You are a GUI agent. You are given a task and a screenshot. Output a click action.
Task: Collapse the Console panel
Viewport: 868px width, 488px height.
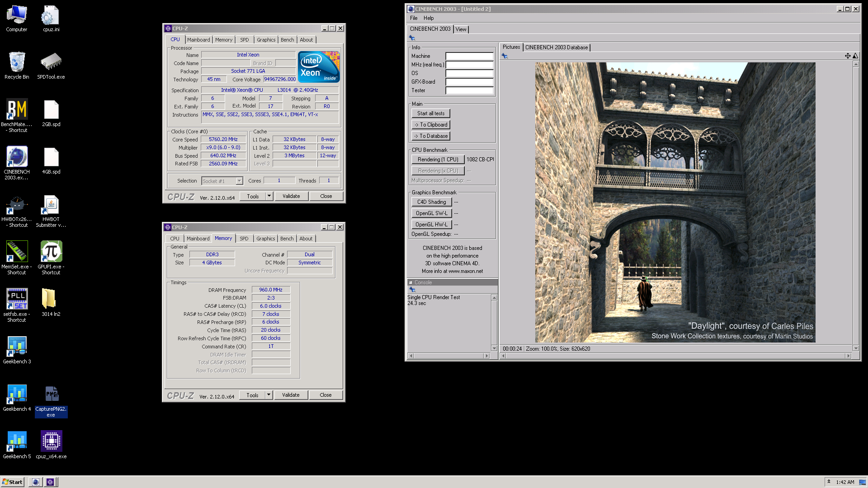pos(411,282)
